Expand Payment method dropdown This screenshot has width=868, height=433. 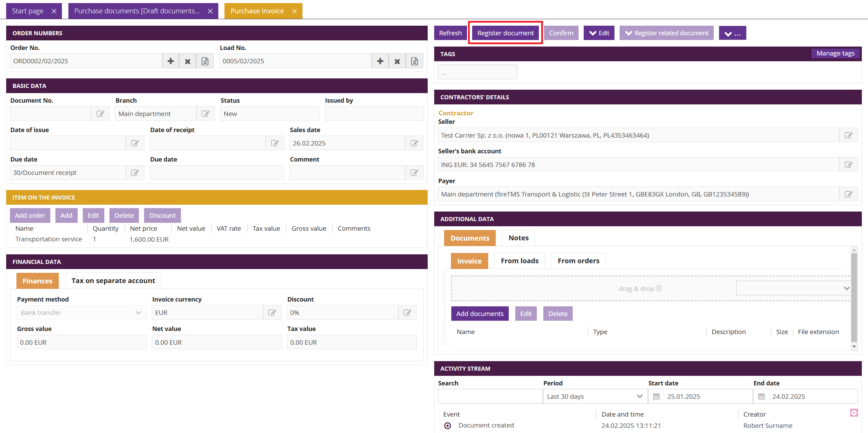pos(81,313)
